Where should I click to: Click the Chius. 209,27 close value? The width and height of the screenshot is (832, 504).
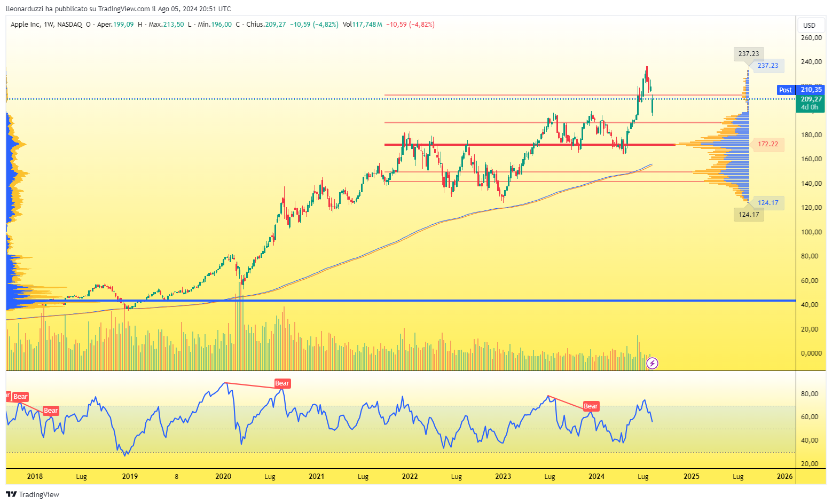tap(266, 25)
